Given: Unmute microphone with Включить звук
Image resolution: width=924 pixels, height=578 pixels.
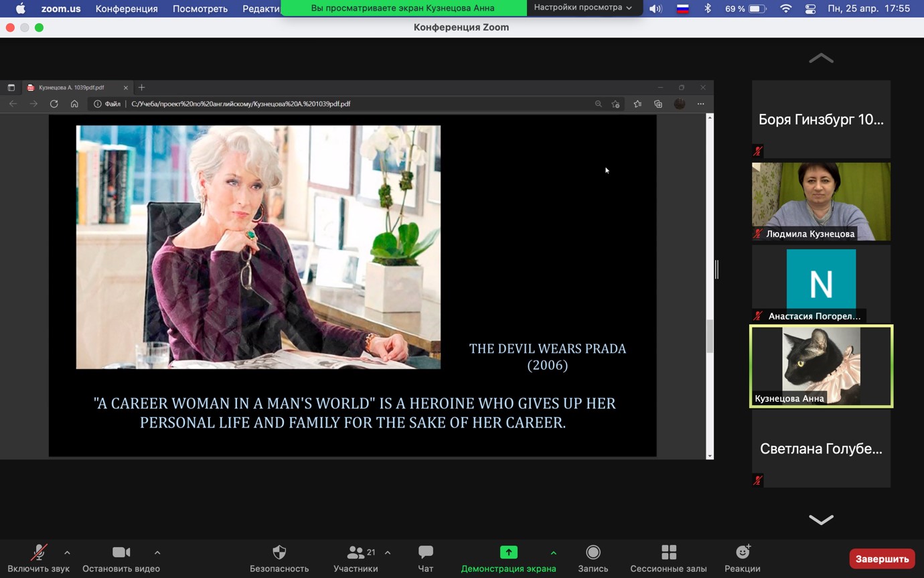Looking at the screenshot, I should pyautogui.click(x=39, y=559).
